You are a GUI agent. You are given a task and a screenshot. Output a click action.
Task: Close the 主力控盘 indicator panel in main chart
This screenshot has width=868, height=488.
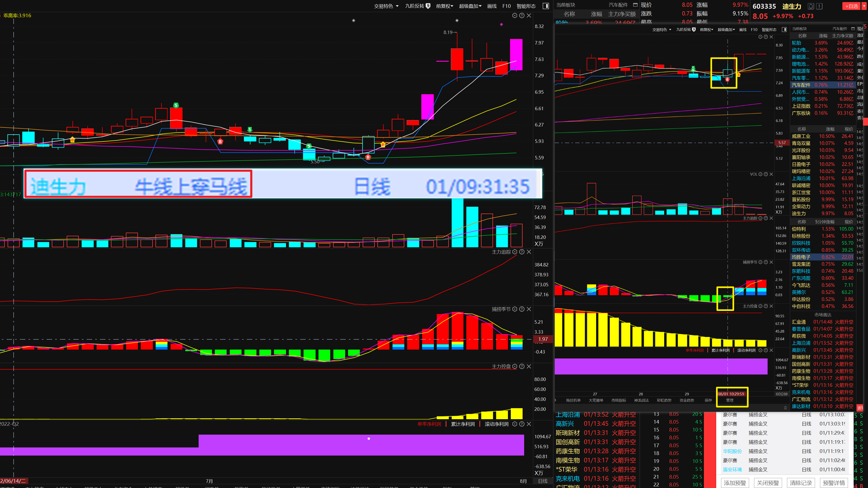(x=529, y=366)
